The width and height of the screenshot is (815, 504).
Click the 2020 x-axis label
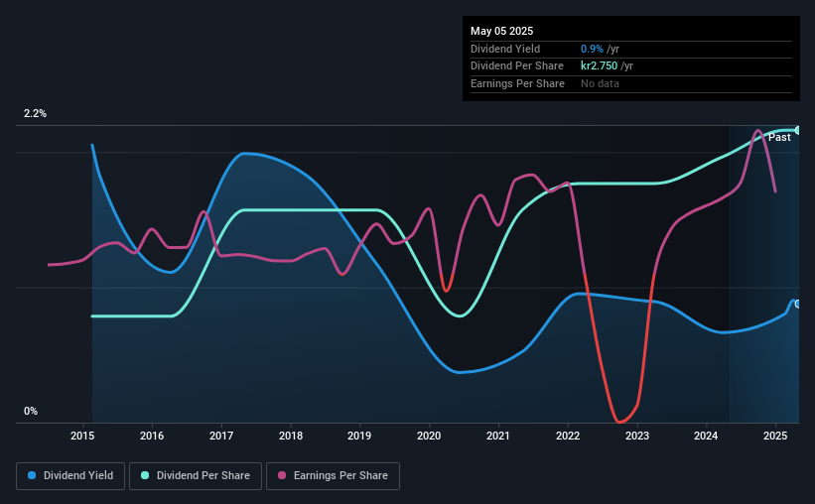429,436
